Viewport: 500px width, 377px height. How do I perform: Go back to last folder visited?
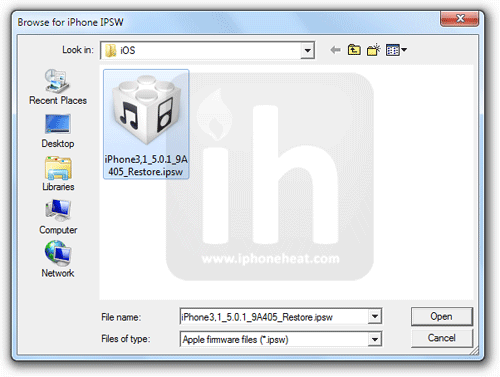tap(335, 50)
